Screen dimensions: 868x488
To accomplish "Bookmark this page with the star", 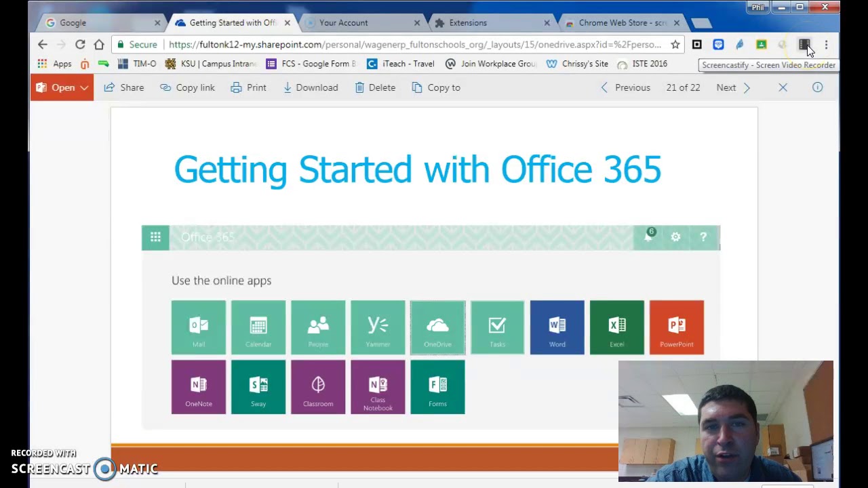I will tap(675, 45).
